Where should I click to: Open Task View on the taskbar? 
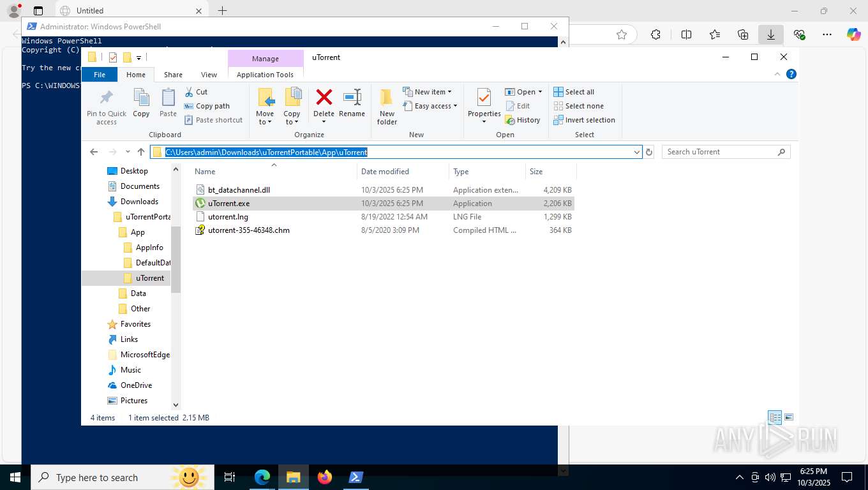point(230,477)
